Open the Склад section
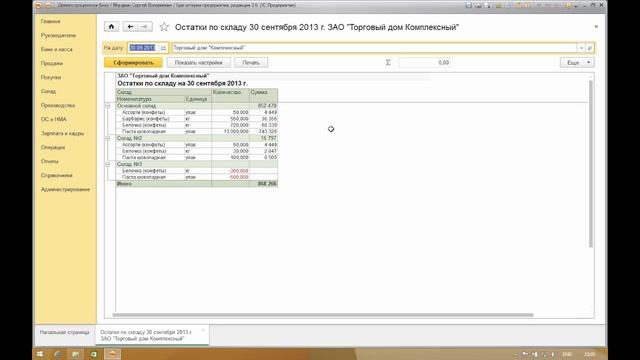The height and width of the screenshot is (360, 640). (x=48, y=91)
